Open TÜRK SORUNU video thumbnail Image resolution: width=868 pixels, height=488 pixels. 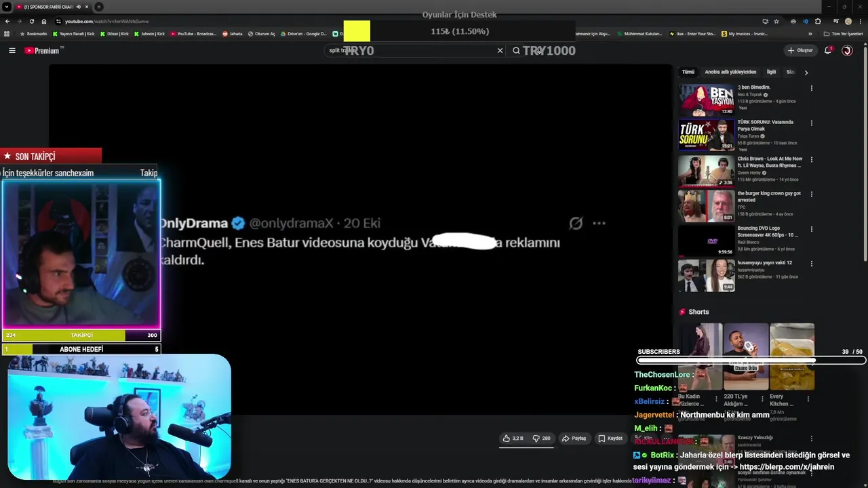706,135
